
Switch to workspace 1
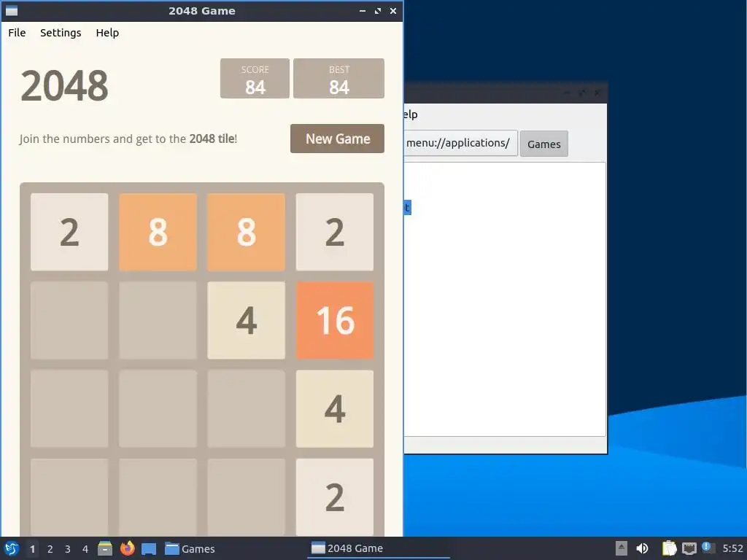coord(32,549)
